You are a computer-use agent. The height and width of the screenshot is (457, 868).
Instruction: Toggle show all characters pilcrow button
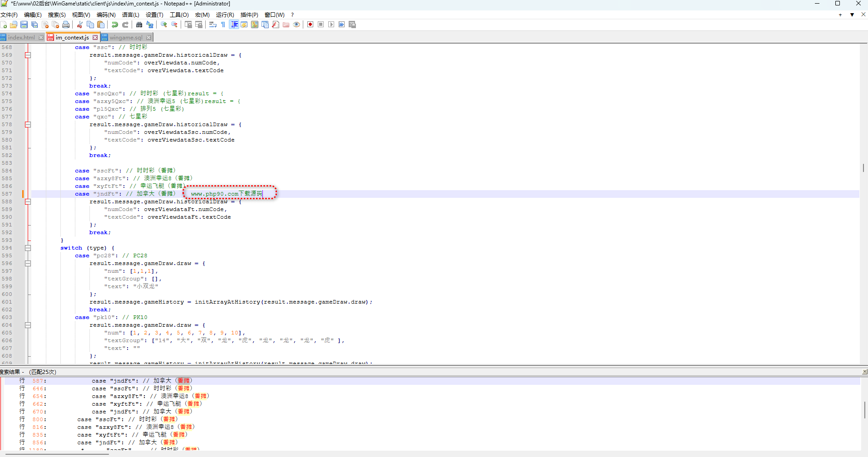[x=223, y=25]
